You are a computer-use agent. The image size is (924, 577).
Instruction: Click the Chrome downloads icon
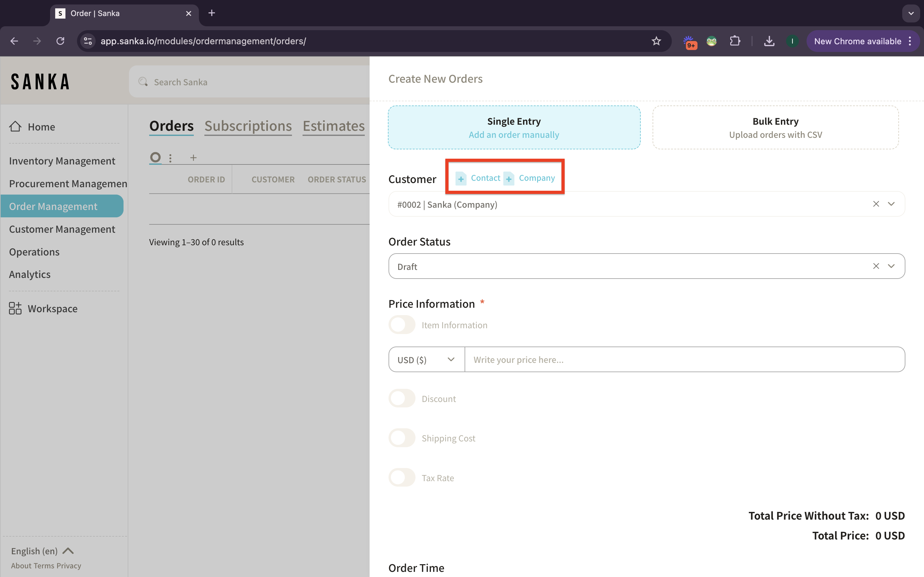pos(769,41)
